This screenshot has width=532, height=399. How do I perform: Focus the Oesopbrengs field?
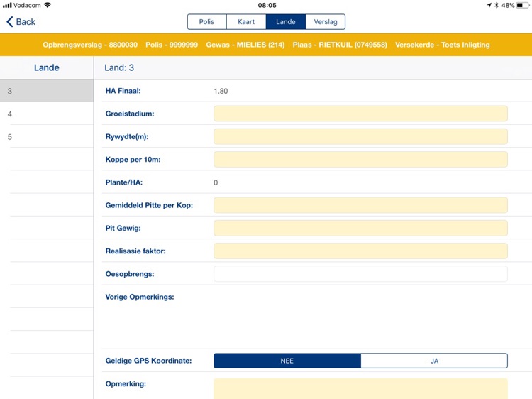point(360,274)
